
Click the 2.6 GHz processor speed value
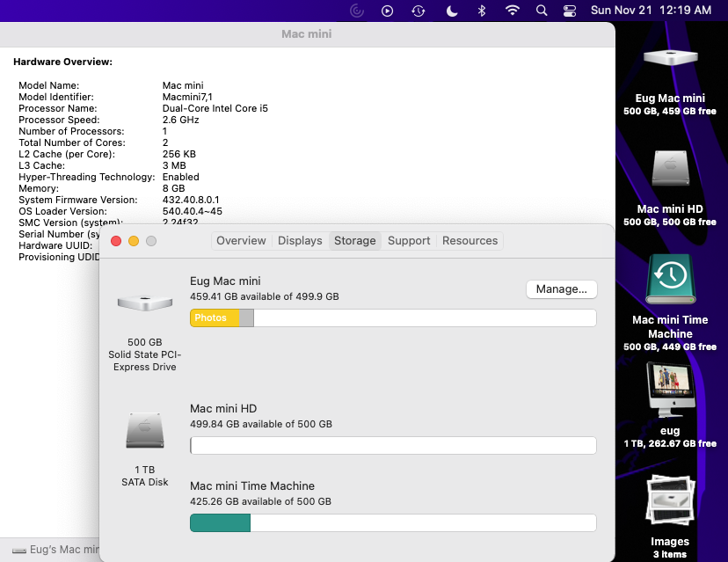(x=180, y=120)
